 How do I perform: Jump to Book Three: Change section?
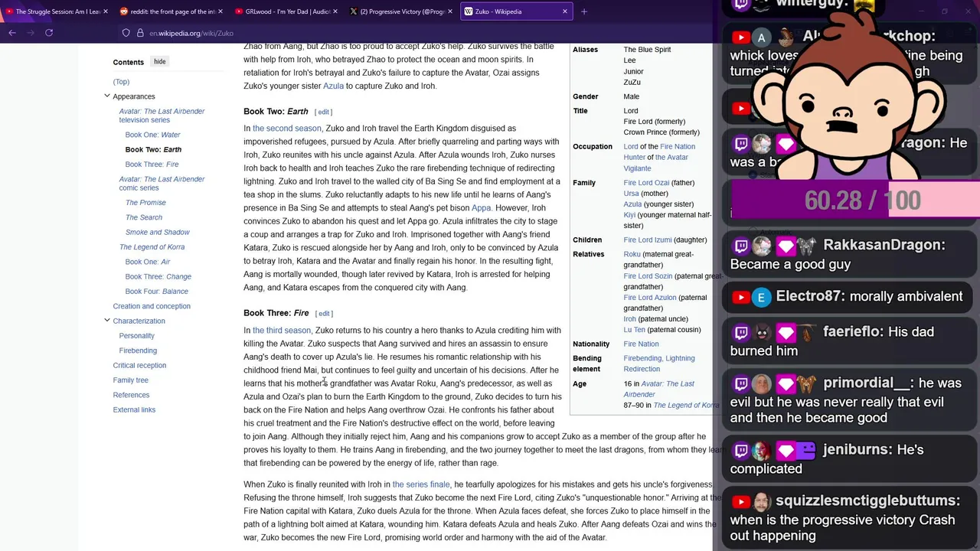point(158,276)
